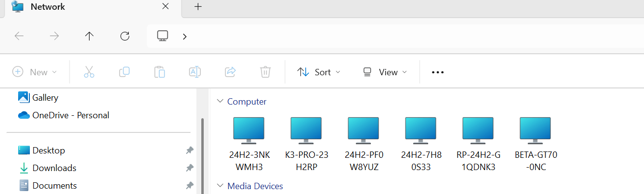The image size is (644, 194).
Task: Open OneDrive - Personal in sidebar
Action: [64, 115]
